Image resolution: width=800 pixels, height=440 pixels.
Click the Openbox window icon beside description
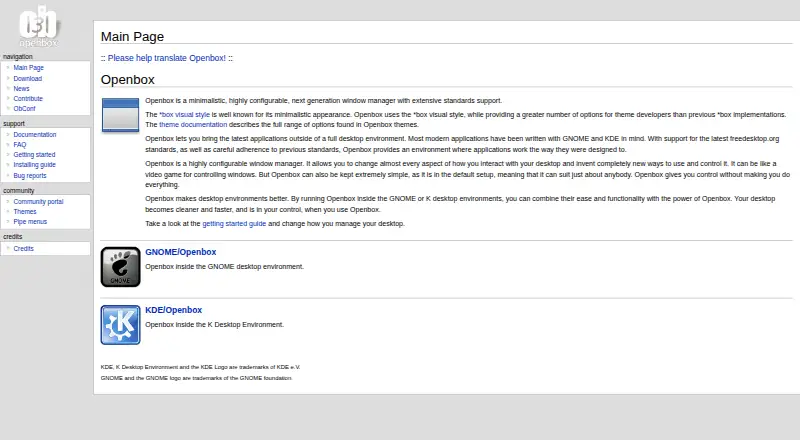(120, 115)
